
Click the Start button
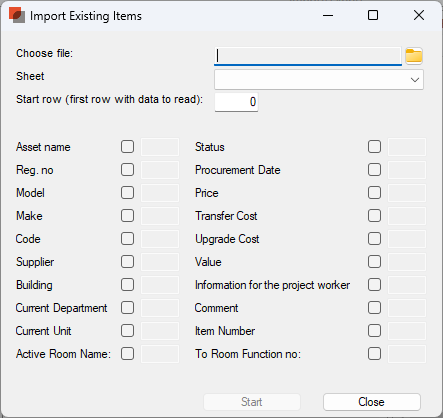(x=252, y=402)
